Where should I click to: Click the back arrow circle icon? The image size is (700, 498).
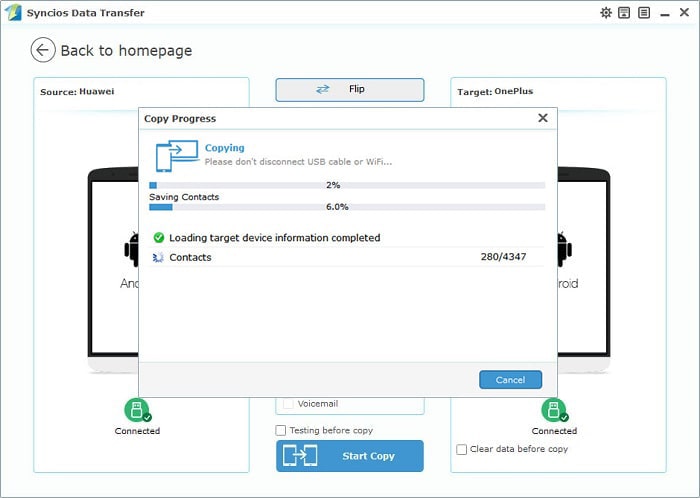point(43,50)
